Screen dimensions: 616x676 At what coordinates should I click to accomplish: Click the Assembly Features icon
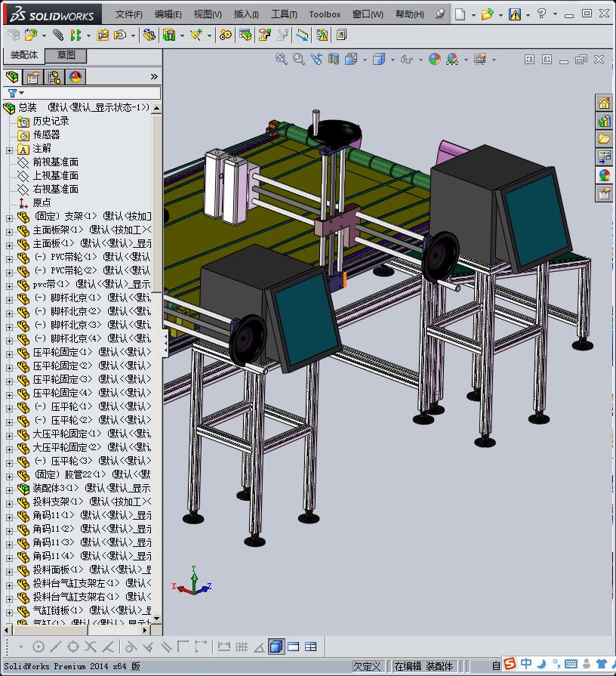click(169, 35)
